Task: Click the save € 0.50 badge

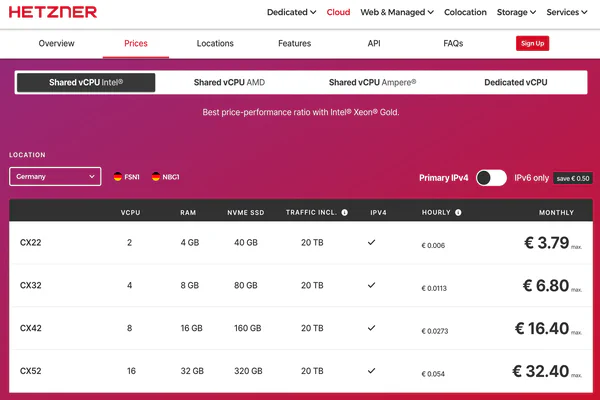Action: (573, 178)
